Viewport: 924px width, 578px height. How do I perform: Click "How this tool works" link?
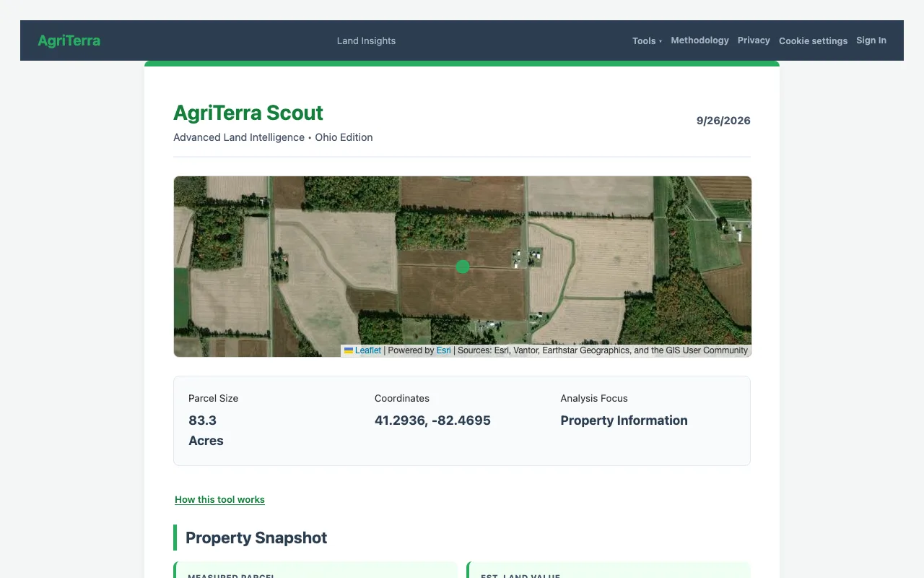219,499
